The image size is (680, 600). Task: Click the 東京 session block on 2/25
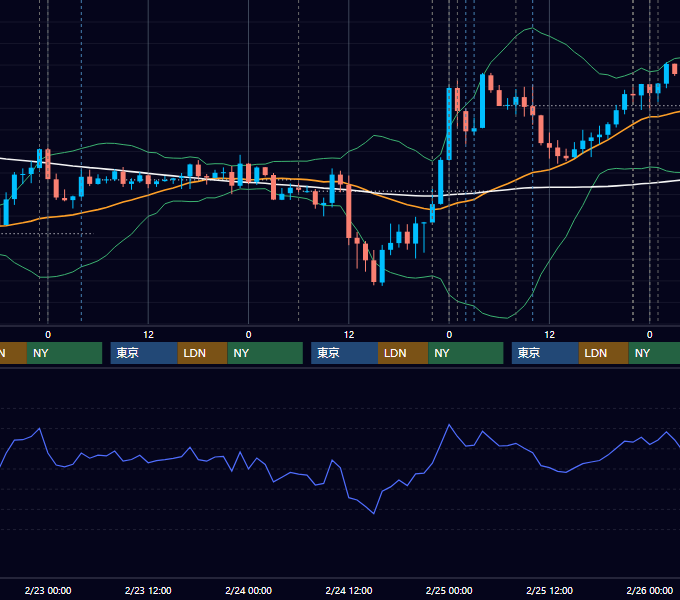(x=546, y=353)
